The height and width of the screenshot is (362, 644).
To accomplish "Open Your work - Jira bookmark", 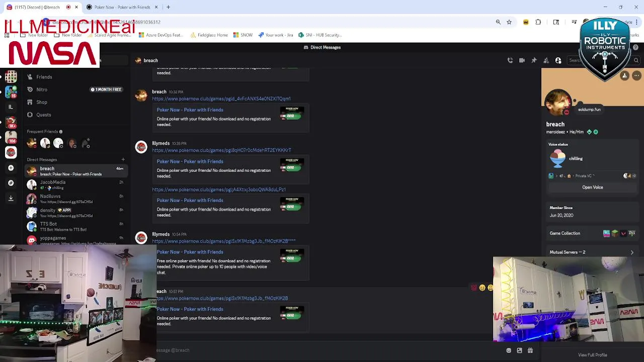I will point(276,35).
